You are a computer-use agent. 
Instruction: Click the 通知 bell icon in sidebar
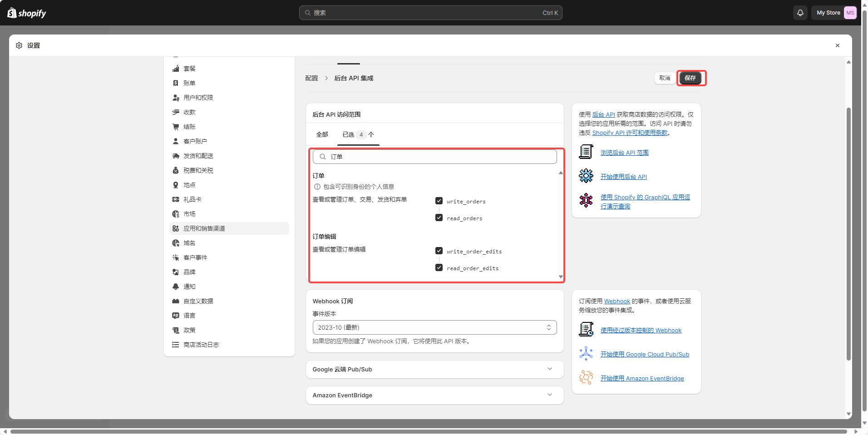tap(176, 287)
